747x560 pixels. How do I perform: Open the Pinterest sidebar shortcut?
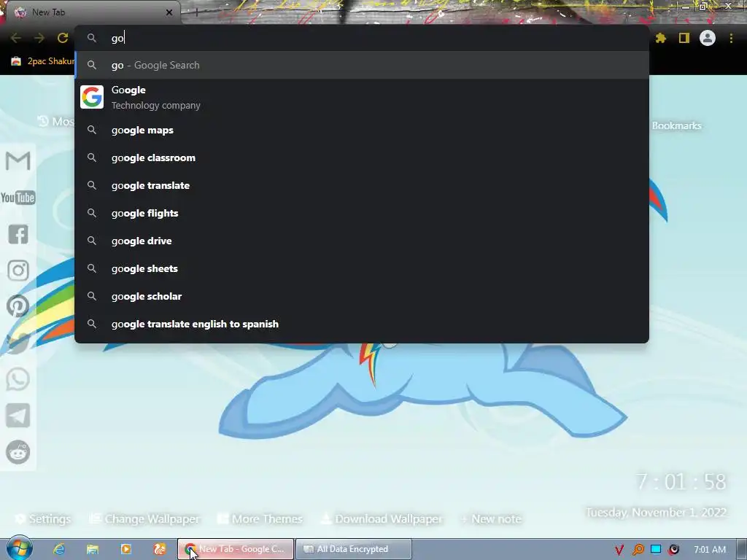click(x=18, y=306)
